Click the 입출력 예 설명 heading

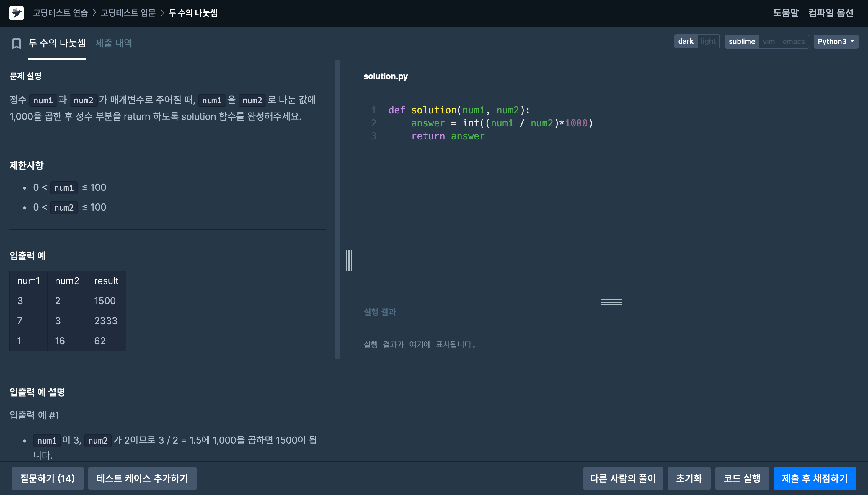click(37, 392)
